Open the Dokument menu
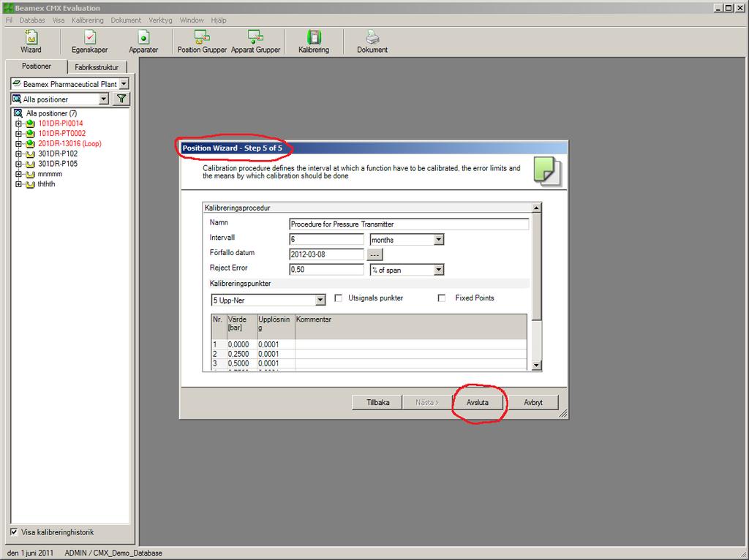The image size is (749, 560). [x=126, y=20]
